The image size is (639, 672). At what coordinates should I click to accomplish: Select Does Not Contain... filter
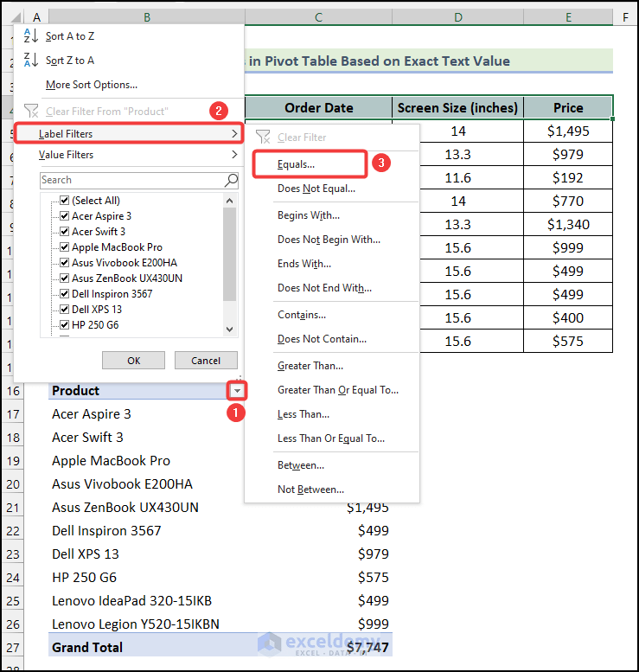tap(322, 339)
